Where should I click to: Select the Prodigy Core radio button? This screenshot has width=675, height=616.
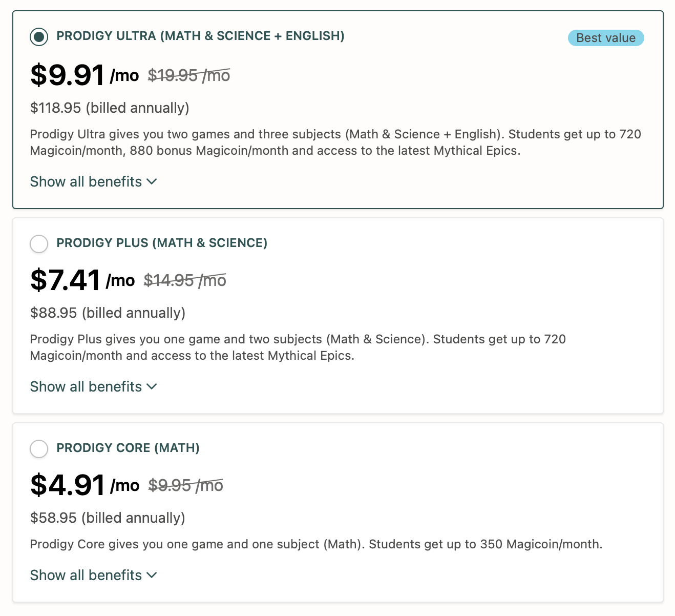(39, 449)
